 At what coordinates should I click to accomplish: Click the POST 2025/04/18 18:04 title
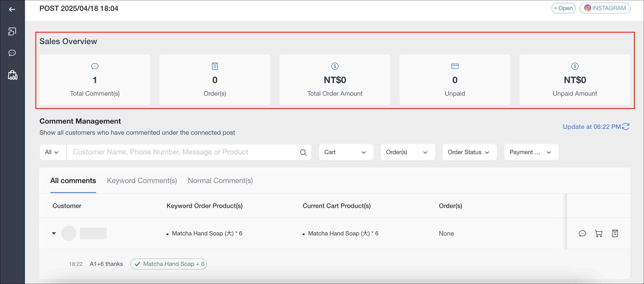click(x=79, y=8)
